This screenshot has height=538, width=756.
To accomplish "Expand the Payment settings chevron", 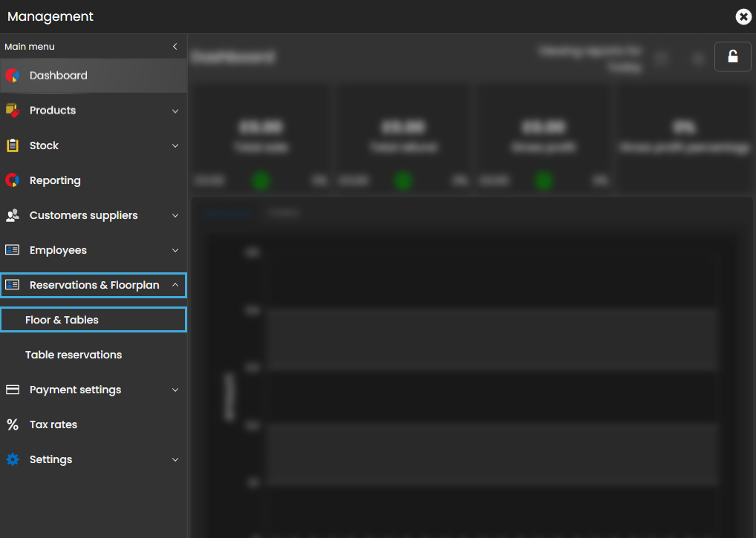I will pyautogui.click(x=175, y=390).
